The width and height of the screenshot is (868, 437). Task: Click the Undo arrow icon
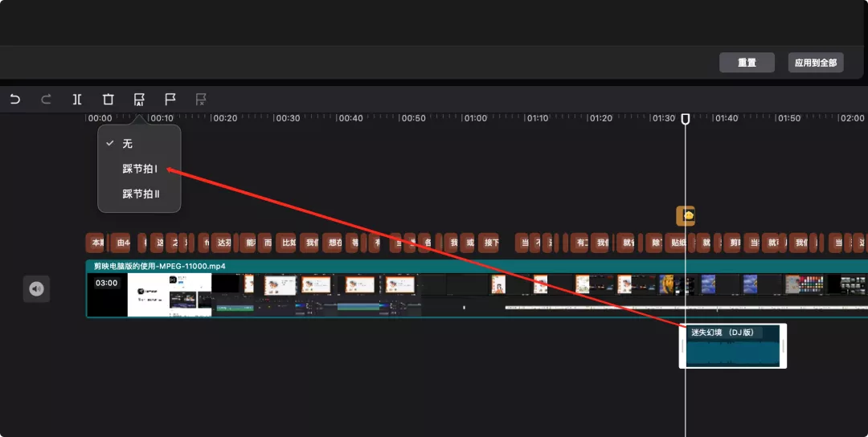pos(15,100)
